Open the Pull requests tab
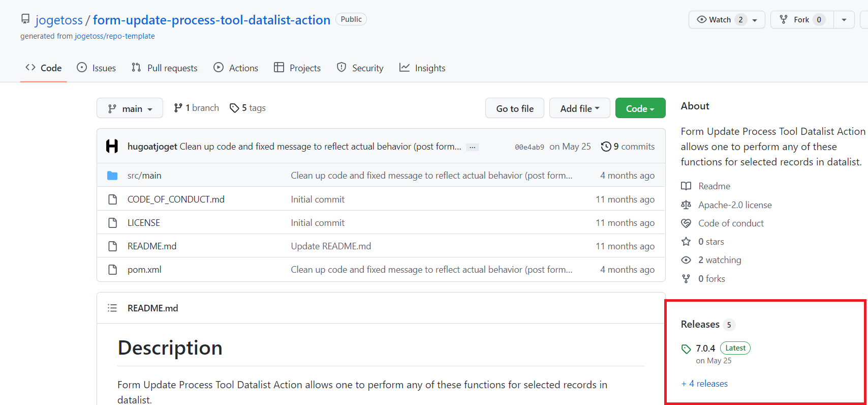This screenshot has width=868, height=405. (165, 68)
